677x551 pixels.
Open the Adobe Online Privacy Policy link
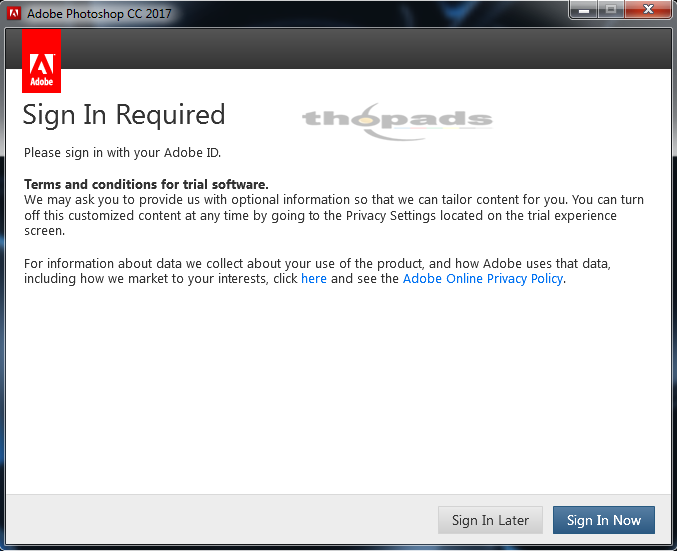(x=483, y=279)
